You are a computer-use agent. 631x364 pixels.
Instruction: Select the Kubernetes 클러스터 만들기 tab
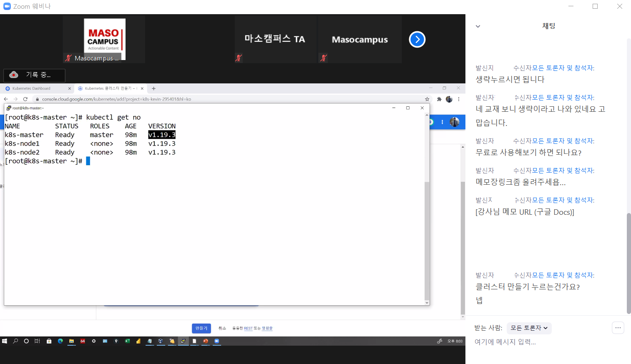(109, 88)
